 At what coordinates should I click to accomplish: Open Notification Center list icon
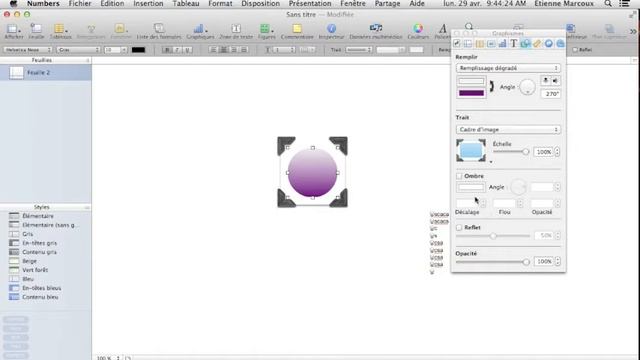[x=624, y=4]
